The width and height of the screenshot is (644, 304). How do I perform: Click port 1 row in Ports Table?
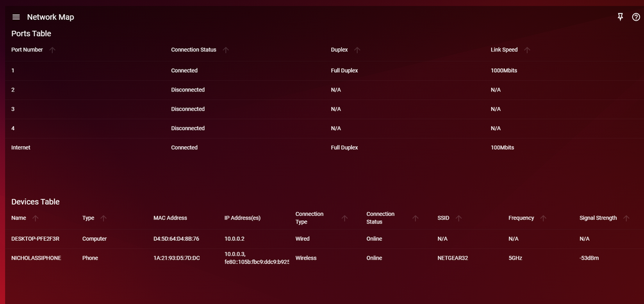pos(13,70)
